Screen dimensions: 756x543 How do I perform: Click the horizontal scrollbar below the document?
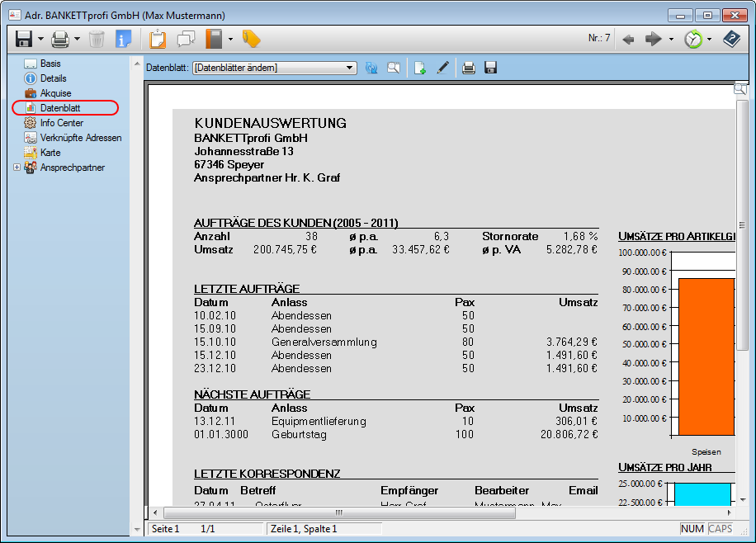(x=338, y=512)
